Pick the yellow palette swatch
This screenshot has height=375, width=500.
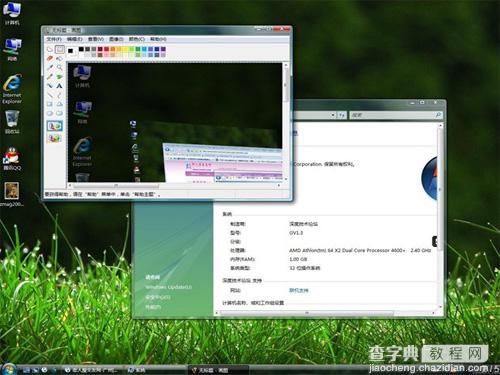click(125, 49)
